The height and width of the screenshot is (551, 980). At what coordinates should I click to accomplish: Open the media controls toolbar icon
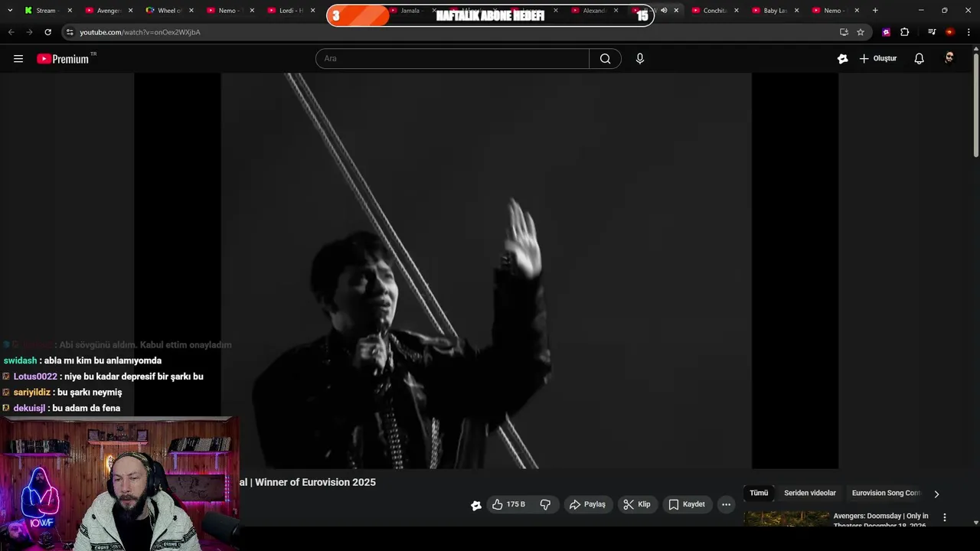coord(932,32)
